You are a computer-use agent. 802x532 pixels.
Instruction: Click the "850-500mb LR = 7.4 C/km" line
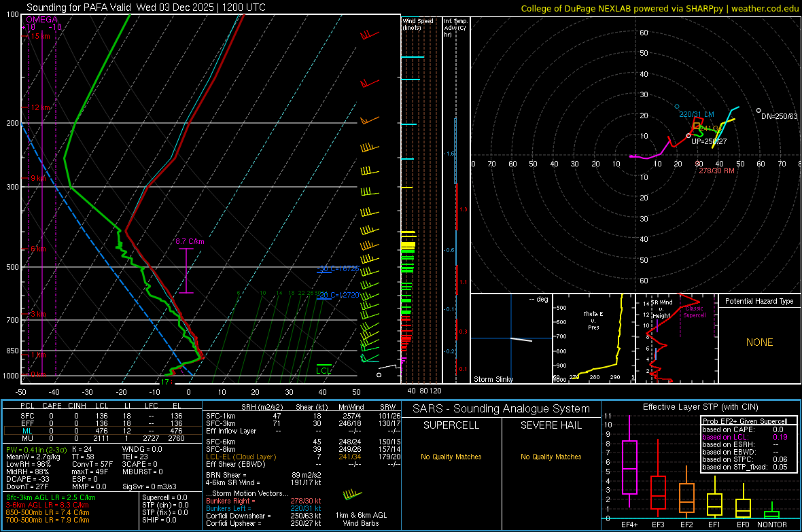pos(48,512)
